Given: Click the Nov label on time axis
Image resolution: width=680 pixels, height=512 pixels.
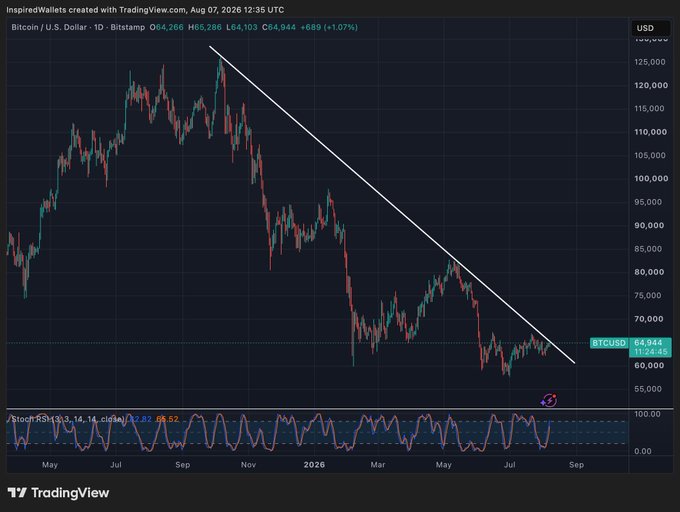Looking at the screenshot, I should [248, 465].
